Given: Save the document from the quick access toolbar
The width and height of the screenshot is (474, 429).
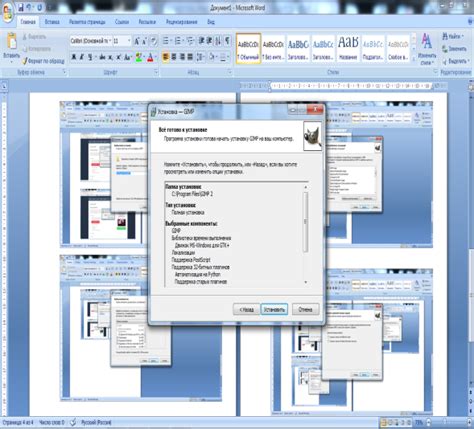Looking at the screenshot, I should (21, 7).
